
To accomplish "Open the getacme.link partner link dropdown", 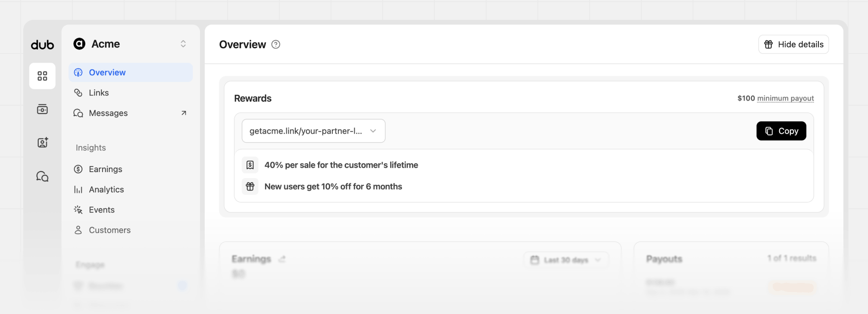I will pyautogui.click(x=313, y=131).
